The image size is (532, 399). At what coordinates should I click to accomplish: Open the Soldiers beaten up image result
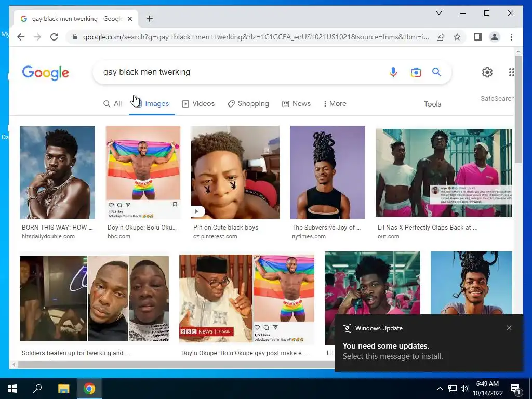coord(95,298)
